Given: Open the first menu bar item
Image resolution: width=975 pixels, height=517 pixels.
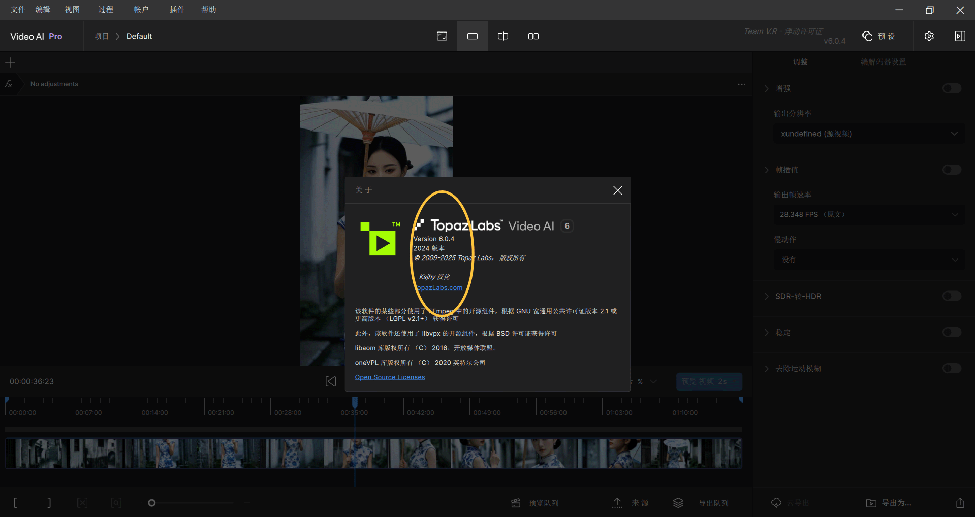Looking at the screenshot, I should (x=17, y=9).
